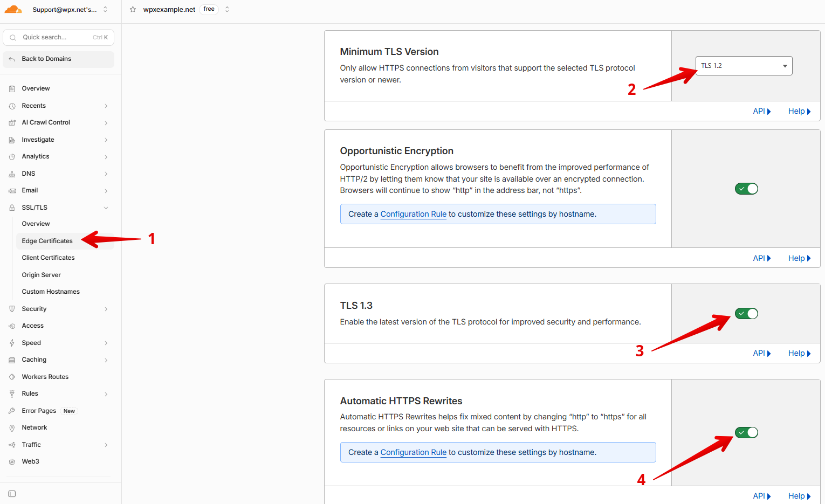Open API link for Automatic HTTPS Rewrites
Screen dimensions: 825x504
[762, 496]
